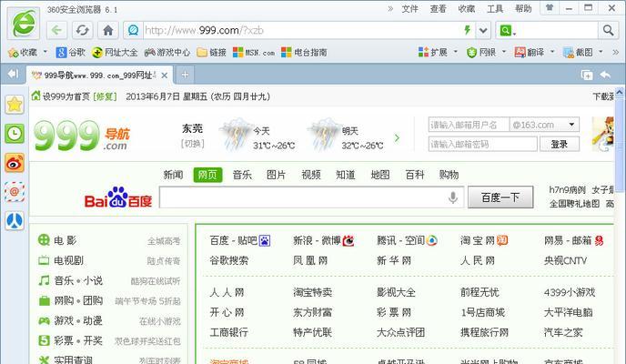
Task: Click the email username input field
Action: click(x=469, y=125)
